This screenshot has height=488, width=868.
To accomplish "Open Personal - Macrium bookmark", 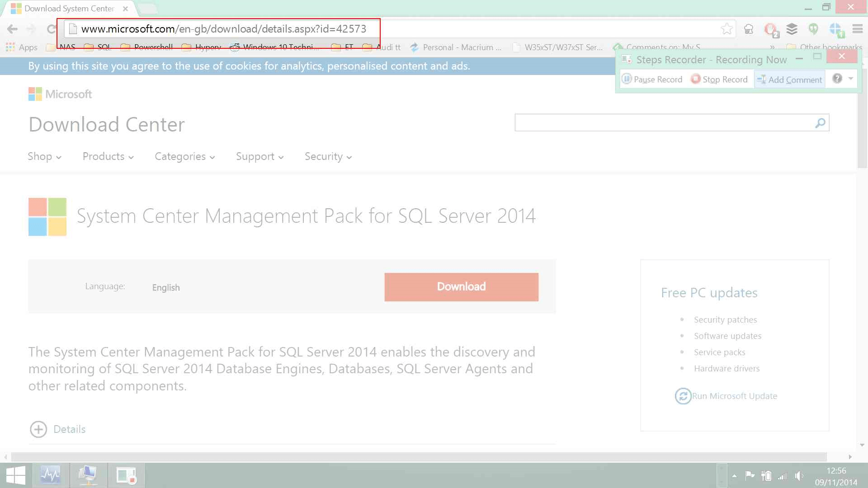I will 455,47.
